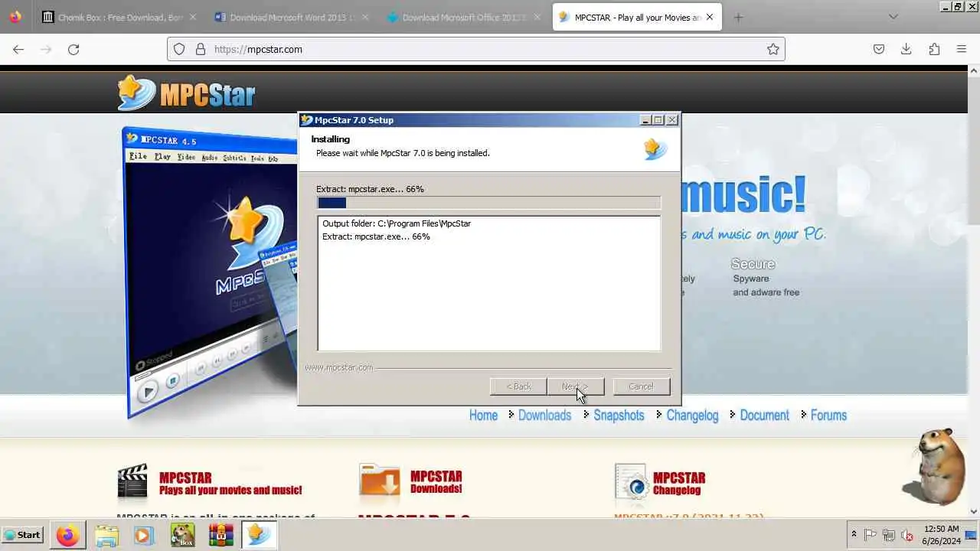The image size is (980, 551).
Task: Open the Home link on the webpage
Action: click(483, 415)
